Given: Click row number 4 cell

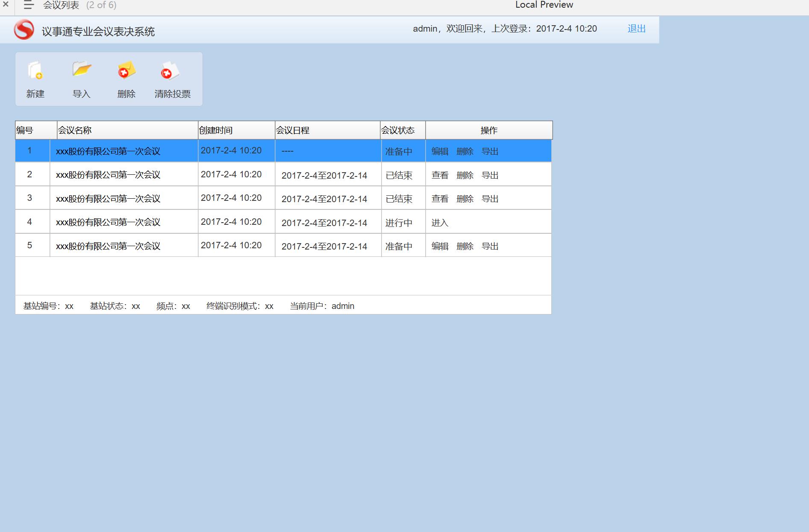Looking at the screenshot, I should pos(32,221).
